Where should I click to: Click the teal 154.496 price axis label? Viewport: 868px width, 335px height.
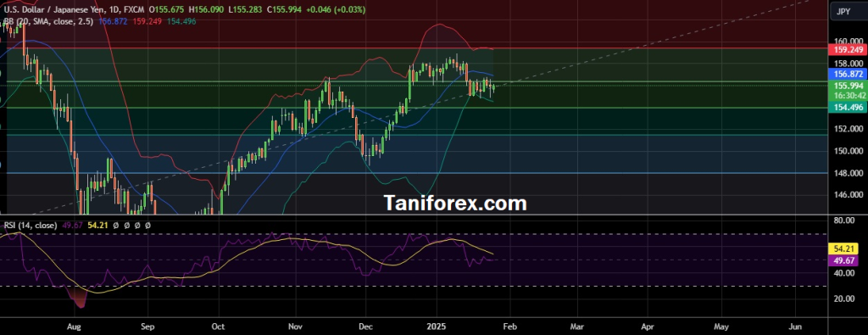847,108
